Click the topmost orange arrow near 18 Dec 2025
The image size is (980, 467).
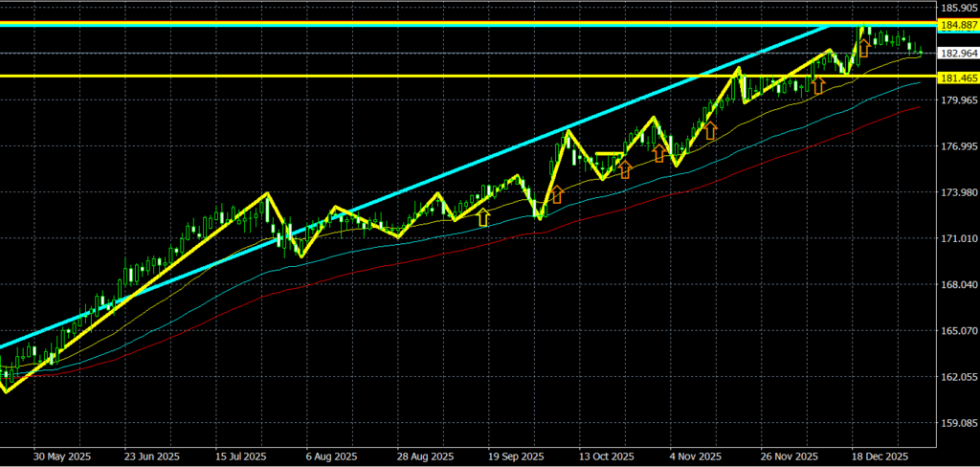click(864, 45)
